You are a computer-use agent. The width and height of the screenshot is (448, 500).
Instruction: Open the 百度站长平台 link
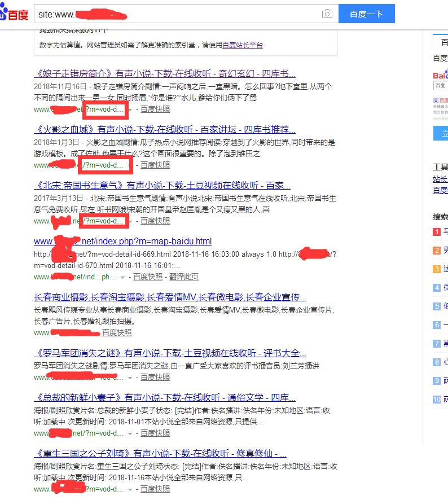(242, 45)
